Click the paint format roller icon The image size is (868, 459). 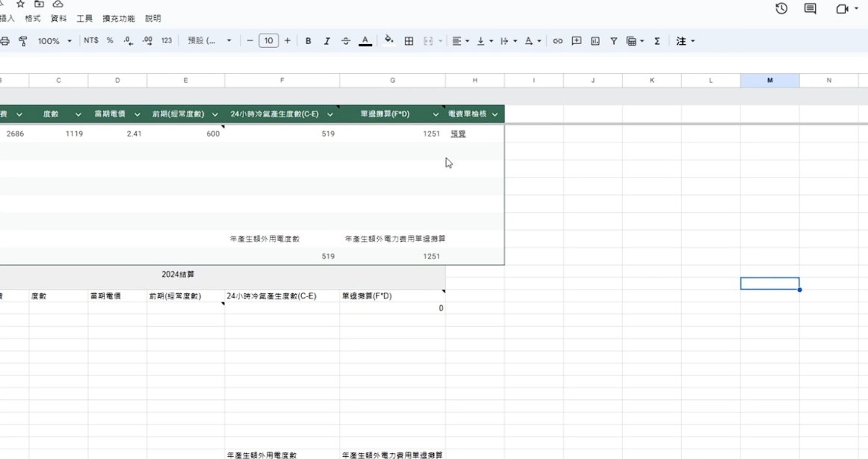coord(23,41)
